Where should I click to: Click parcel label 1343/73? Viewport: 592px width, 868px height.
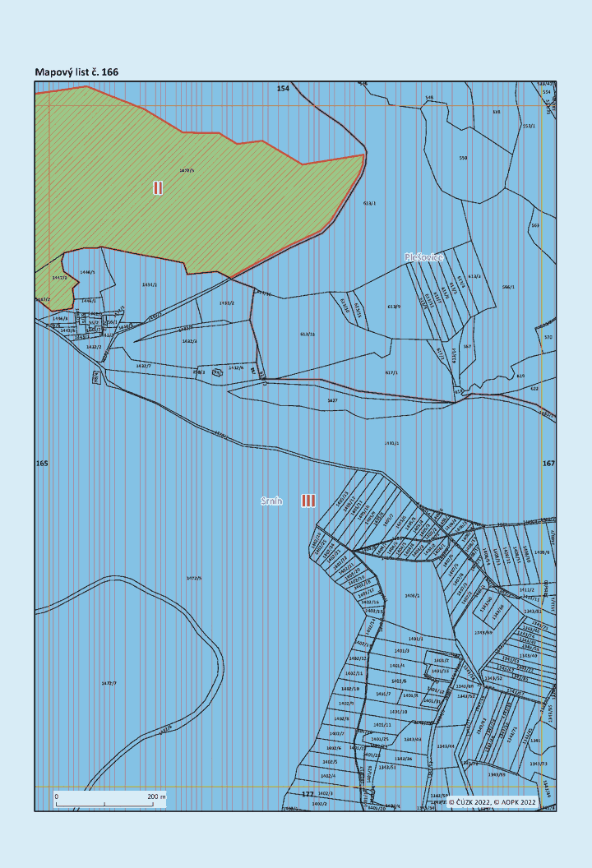click(x=538, y=764)
